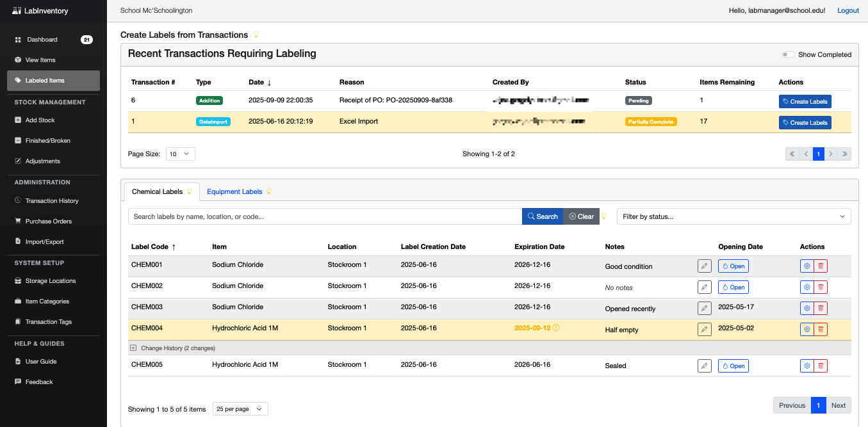This screenshot has height=427, width=868.
Task: Expand Change History for CHEM004
Action: [x=133, y=348]
